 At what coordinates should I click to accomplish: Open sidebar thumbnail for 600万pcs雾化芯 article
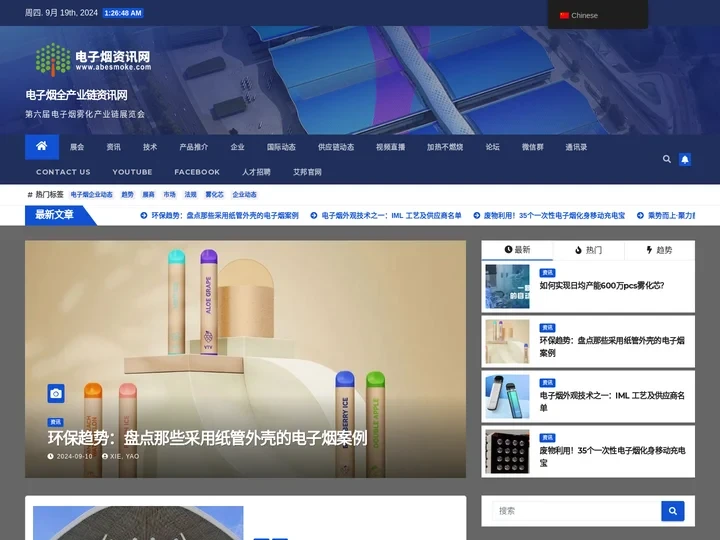[507, 286]
